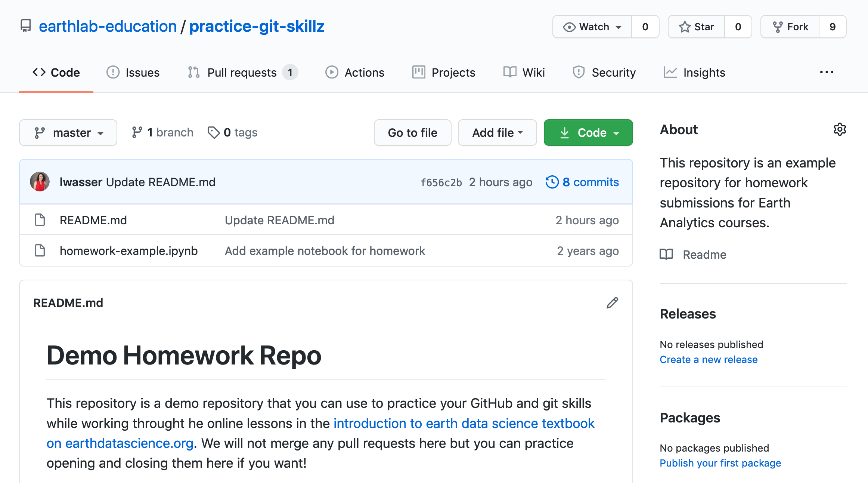Star this repository
Viewport: 868px width, 483px height.
click(x=696, y=27)
